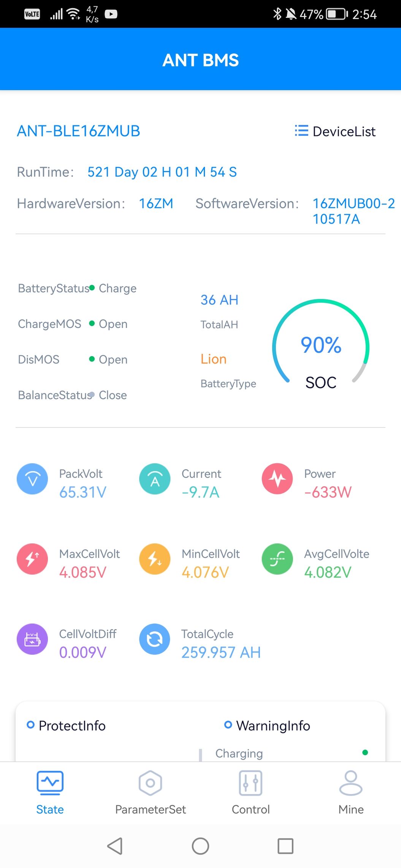Expand the WarningInfo section
The width and height of the screenshot is (401, 868).
pyautogui.click(x=267, y=726)
